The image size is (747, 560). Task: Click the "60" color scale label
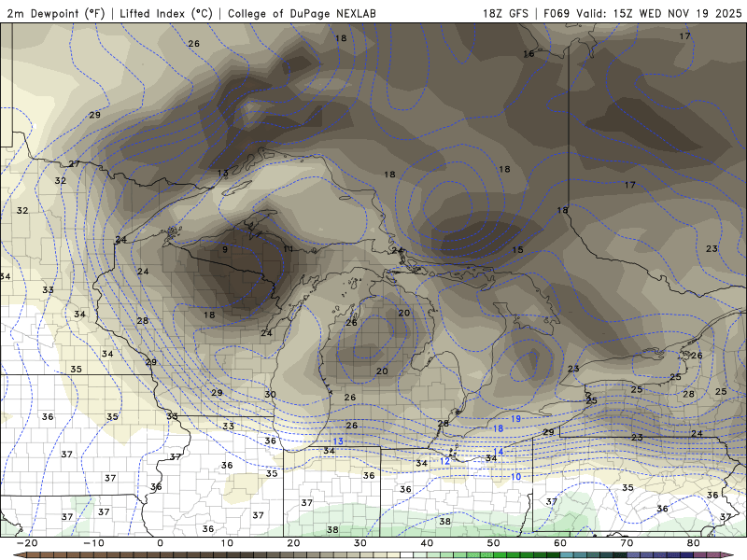point(560,543)
